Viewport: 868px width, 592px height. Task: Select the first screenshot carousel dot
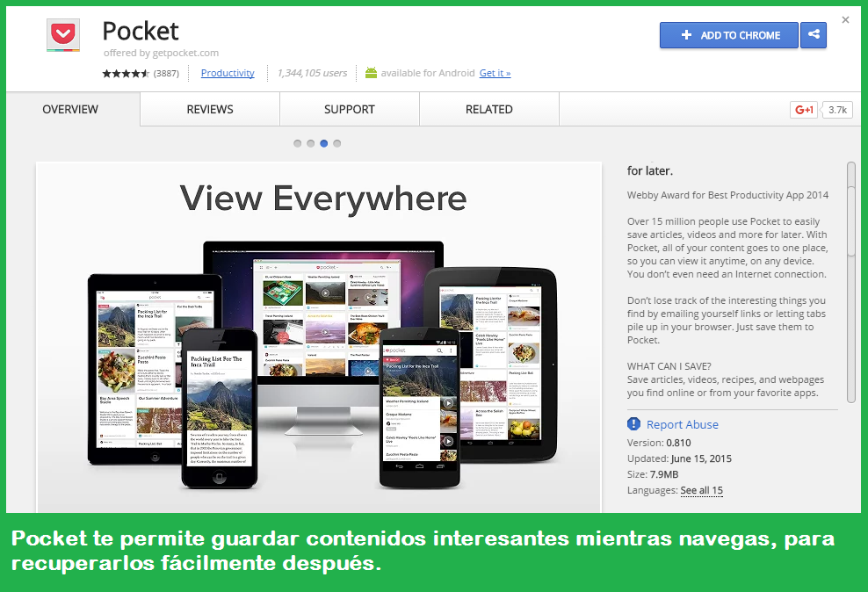coord(298,143)
